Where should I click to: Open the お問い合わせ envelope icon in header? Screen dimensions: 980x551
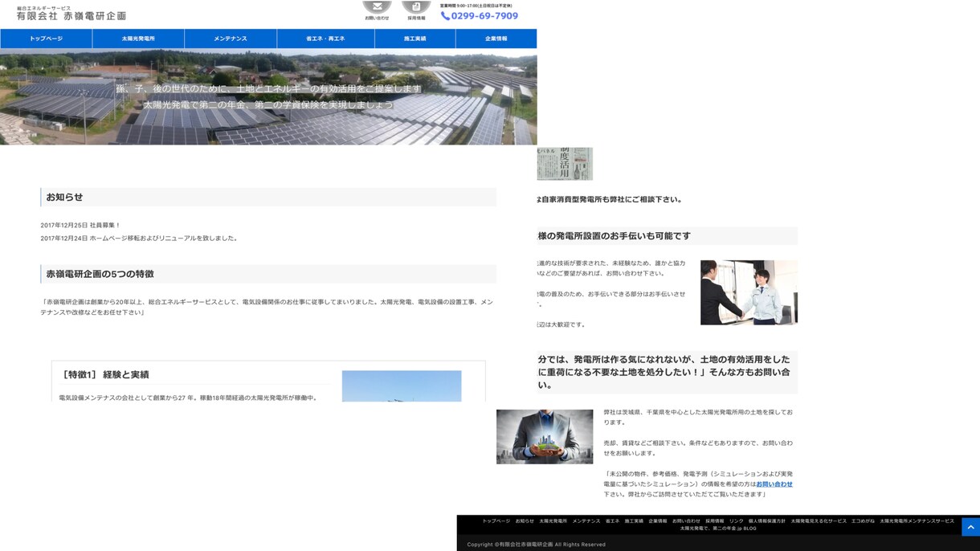[377, 10]
